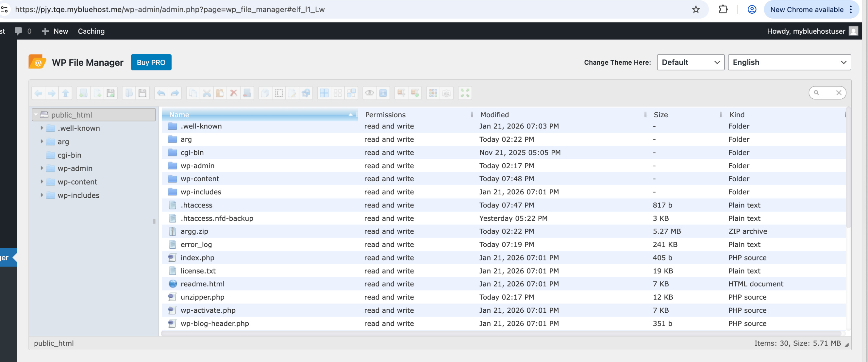Toggle the Preview eye icon
This screenshot has height=362, width=868.
click(369, 93)
